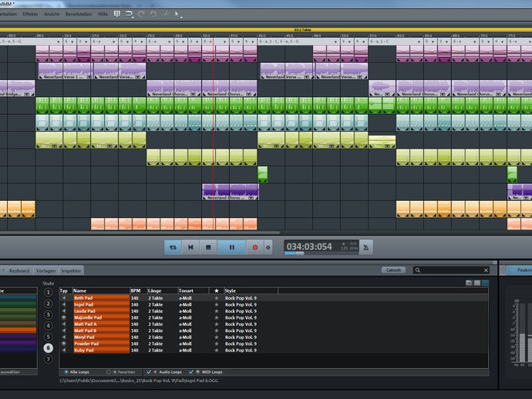Click the mouse mode pointer tool
Image resolution: width=532 pixels, height=399 pixels.
[177, 14]
